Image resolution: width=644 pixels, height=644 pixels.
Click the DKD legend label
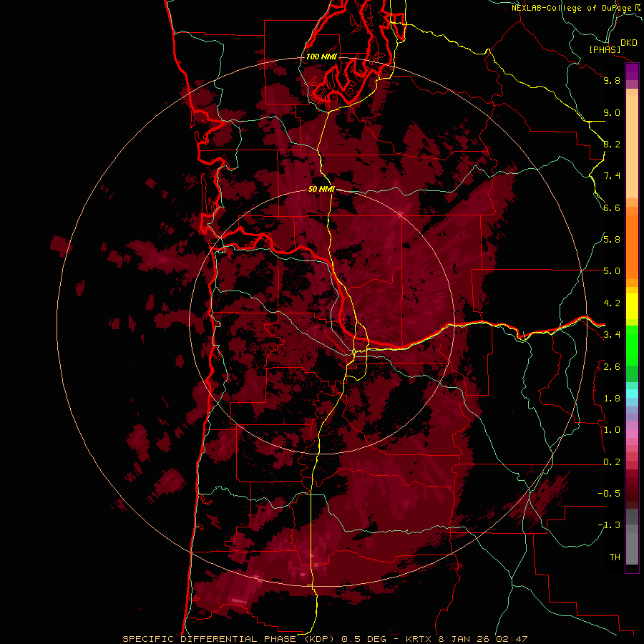629,43
